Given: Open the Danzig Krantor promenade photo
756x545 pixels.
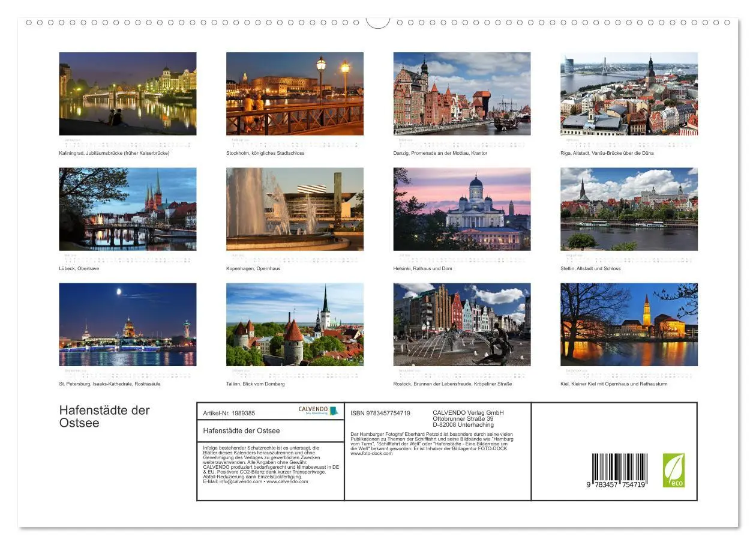Looking at the screenshot, I should pos(462,94).
